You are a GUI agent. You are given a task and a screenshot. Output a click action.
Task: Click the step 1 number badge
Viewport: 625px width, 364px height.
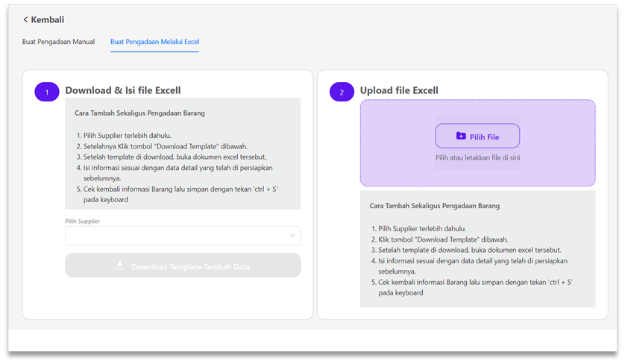(x=46, y=92)
